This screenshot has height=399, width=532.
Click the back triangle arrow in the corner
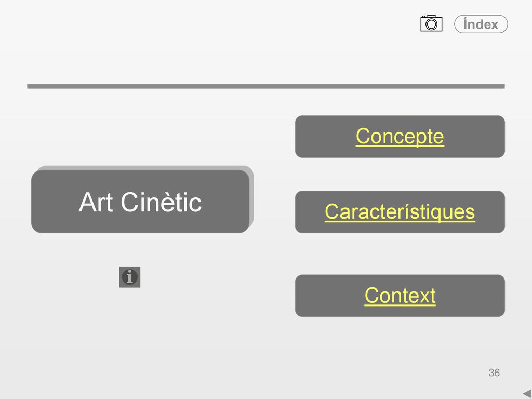pyautogui.click(x=527, y=395)
